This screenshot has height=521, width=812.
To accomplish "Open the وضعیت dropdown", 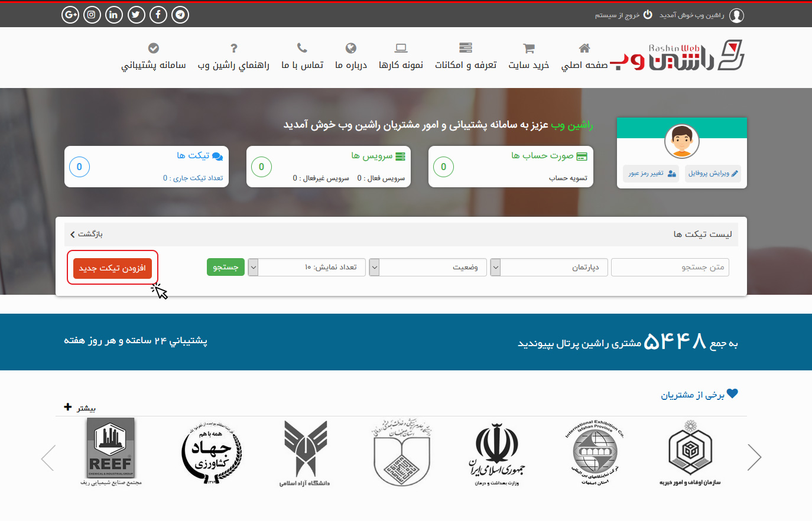I will (428, 267).
